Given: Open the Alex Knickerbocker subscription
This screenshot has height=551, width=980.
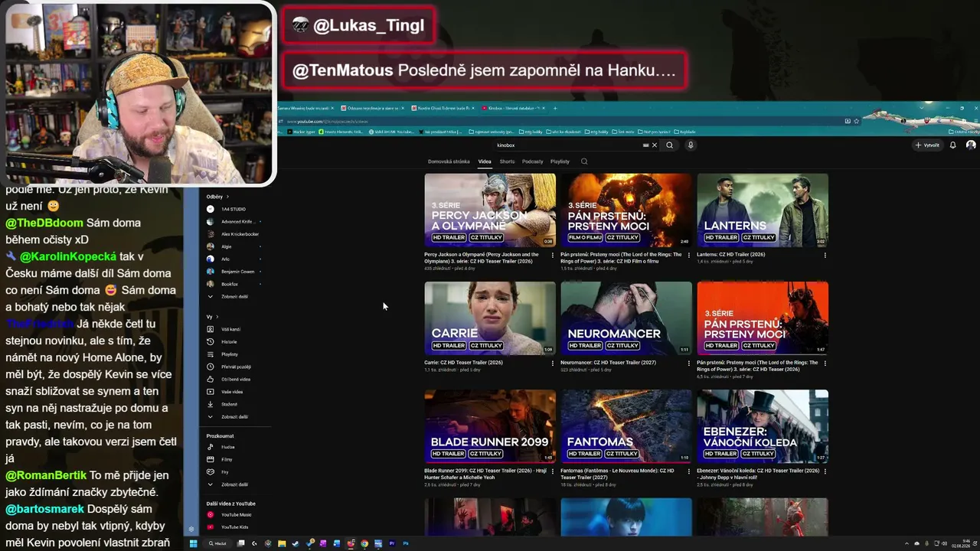Looking at the screenshot, I should (x=240, y=234).
